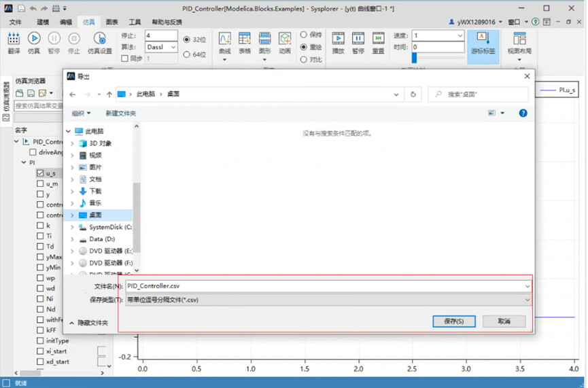Collapse 此电脑 node in dialog tree

click(68, 131)
